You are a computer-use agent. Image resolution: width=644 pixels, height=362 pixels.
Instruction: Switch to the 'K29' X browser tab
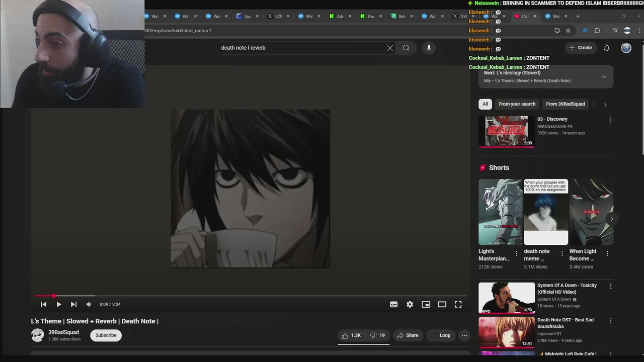tap(278, 16)
